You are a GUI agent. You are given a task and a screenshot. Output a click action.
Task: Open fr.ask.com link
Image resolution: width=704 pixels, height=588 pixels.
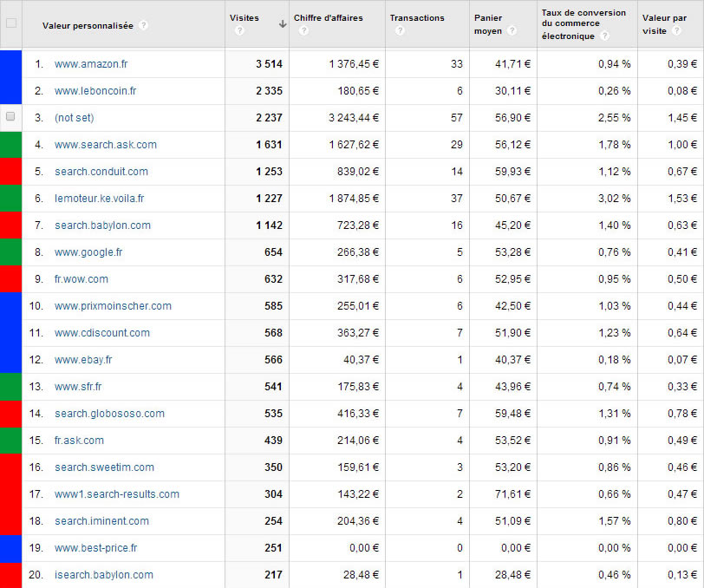pyautogui.click(x=79, y=441)
